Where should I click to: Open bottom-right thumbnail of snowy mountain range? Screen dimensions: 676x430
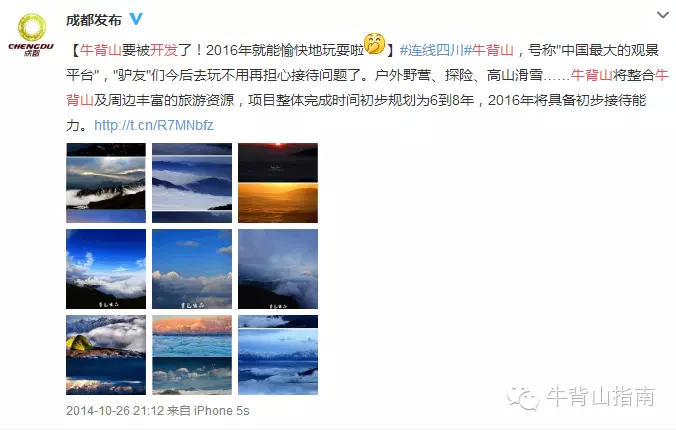(x=278, y=355)
